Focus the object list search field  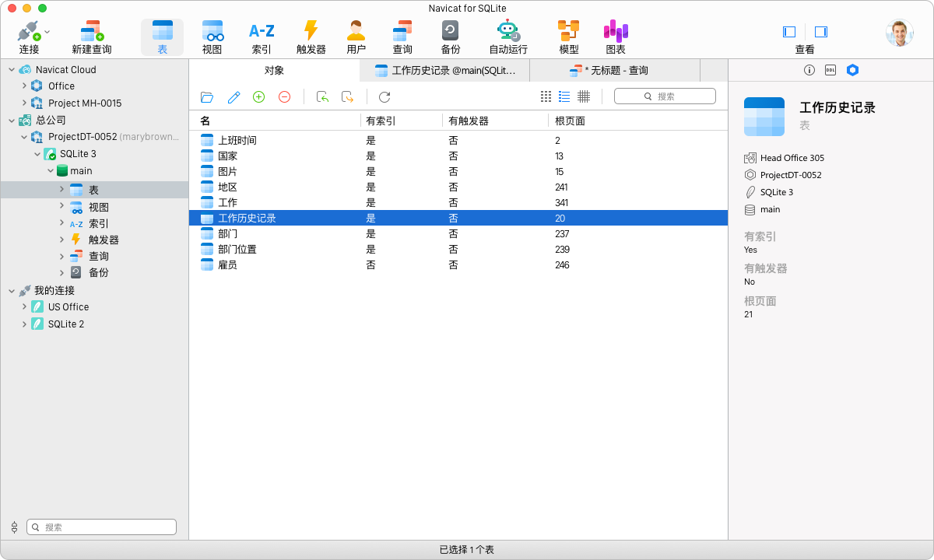point(665,96)
